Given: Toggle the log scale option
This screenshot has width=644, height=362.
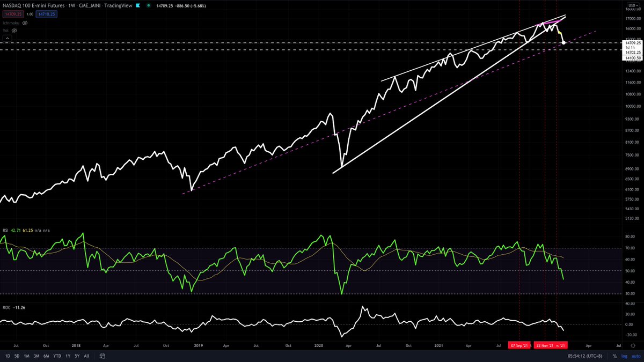Looking at the screenshot, I should pyautogui.click(x=624, y=356).
